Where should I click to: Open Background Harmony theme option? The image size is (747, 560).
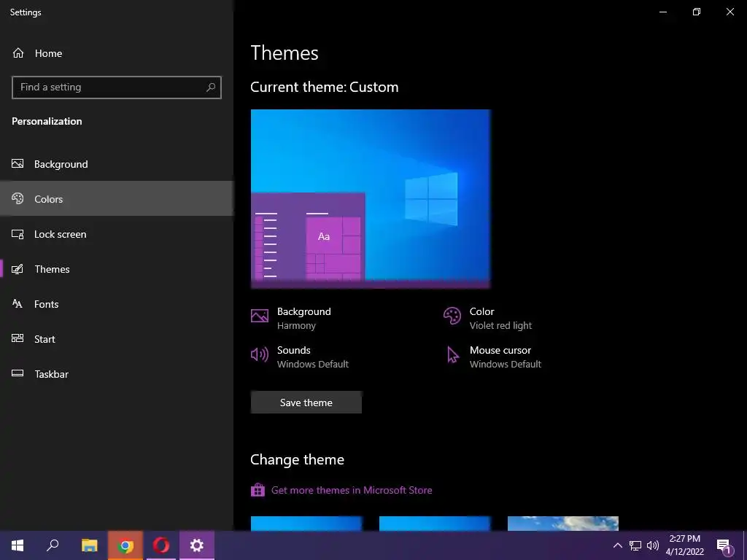point(290,318)
